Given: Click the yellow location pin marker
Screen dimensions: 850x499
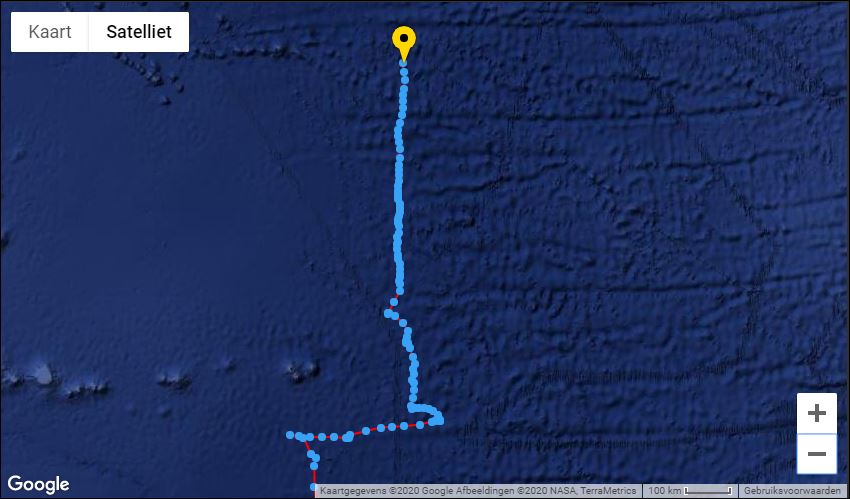Looking at the screenshot, I should 404,43.
